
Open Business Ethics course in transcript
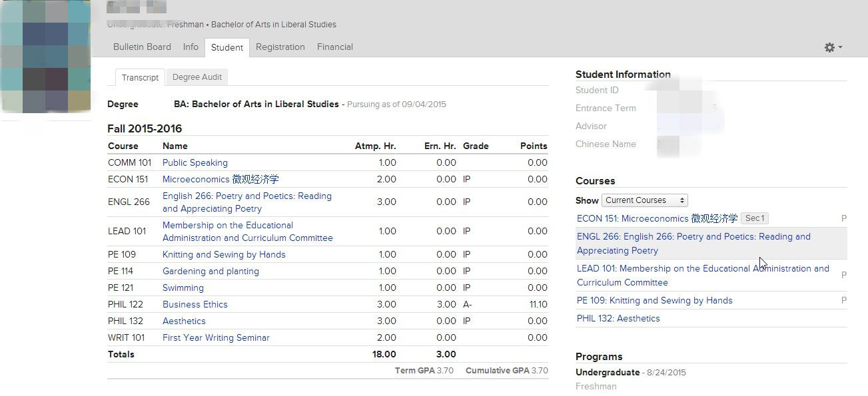point(195,305)
